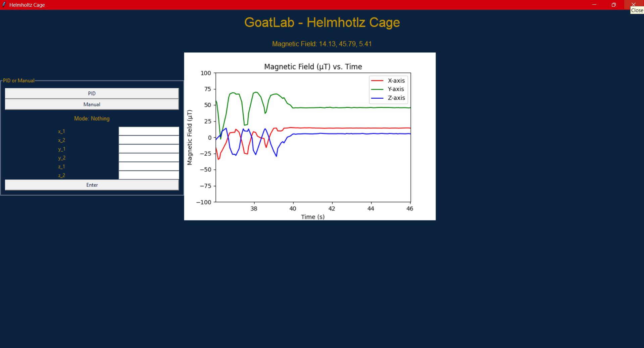Screen dimensions: 644x348
Task: Select the Manual mode button
Action: pos(92,104)
